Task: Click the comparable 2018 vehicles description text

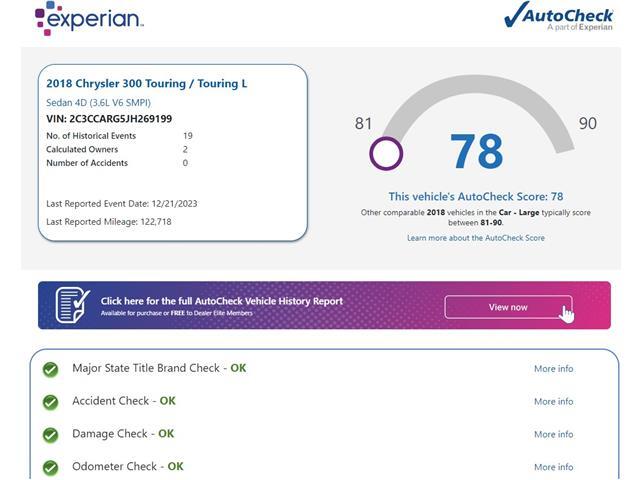Action: point(476,218)
